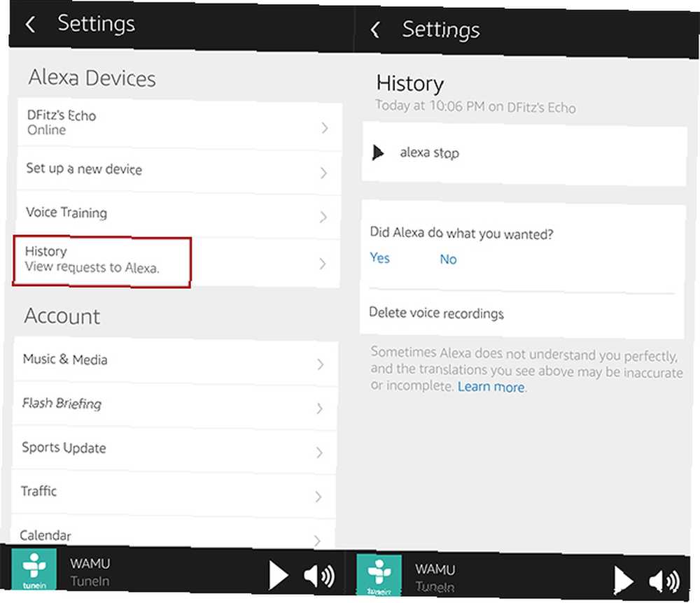Viewport: 700px width, 603px height.
Task: Expand Voice Training chevron
Action: (x=323, y=217)
